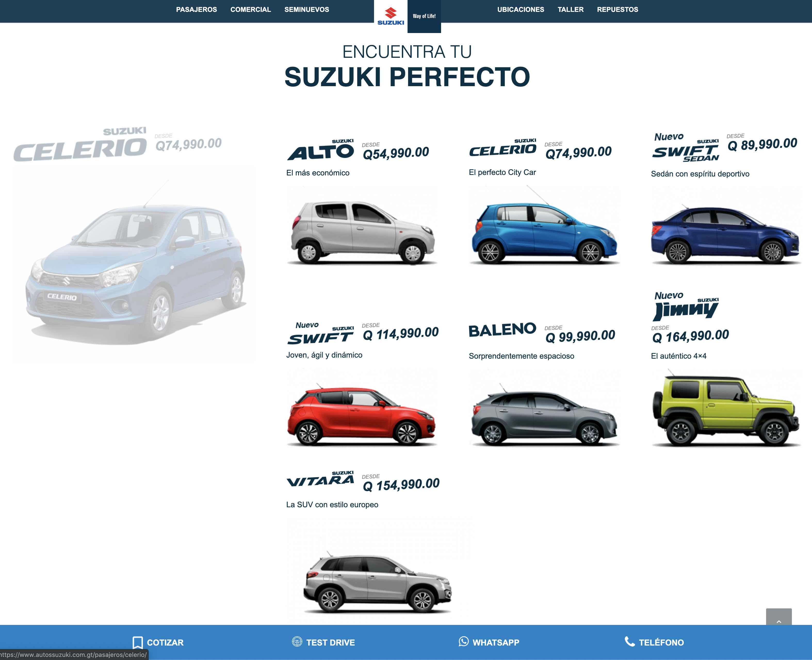812x660 pixels.
Task: Click the TEST DRIVE button label
Action: pyautogui.click(x=330, y=642)
